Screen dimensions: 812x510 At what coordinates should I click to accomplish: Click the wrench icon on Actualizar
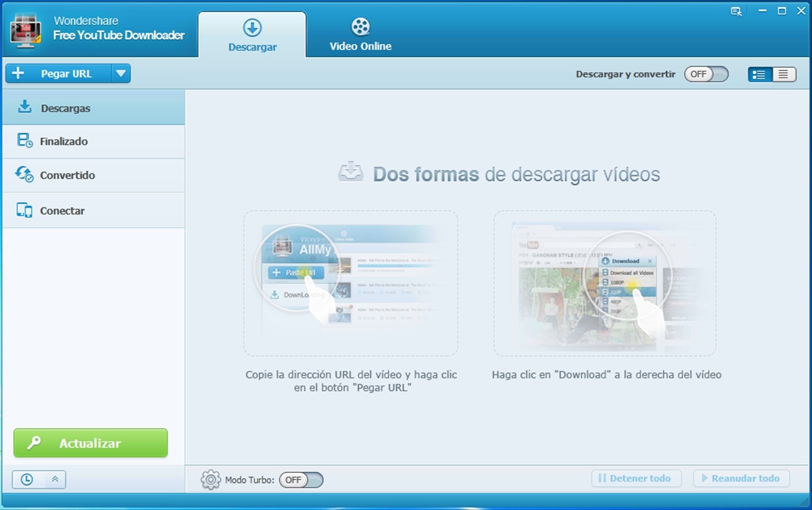[x=34, y=443]
